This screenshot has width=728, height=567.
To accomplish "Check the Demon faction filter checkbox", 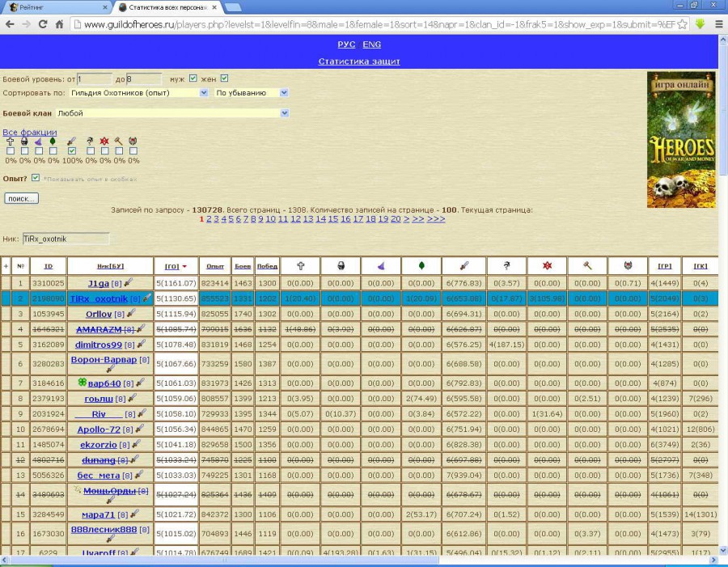I will point(105,151).
